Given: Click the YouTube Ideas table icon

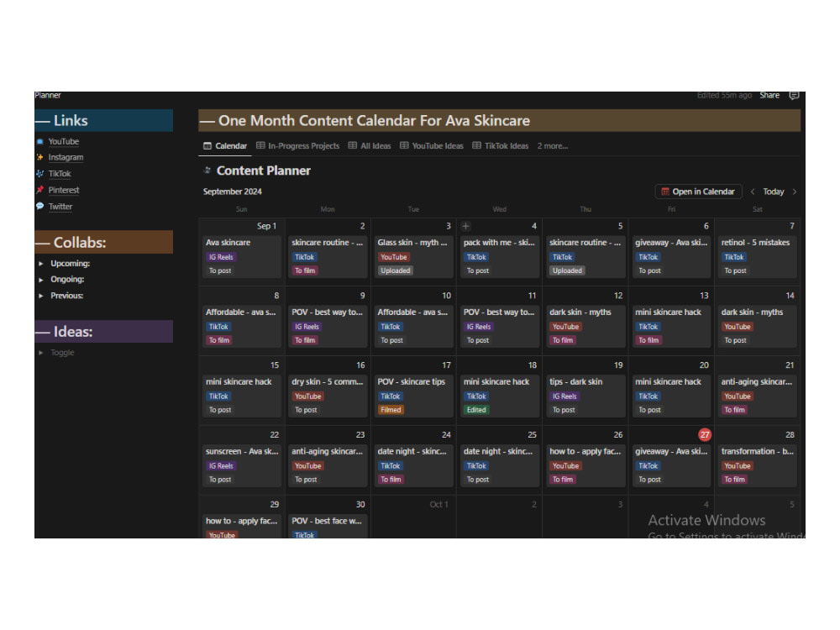Looking at the screenshot, I should coord(404,145).
